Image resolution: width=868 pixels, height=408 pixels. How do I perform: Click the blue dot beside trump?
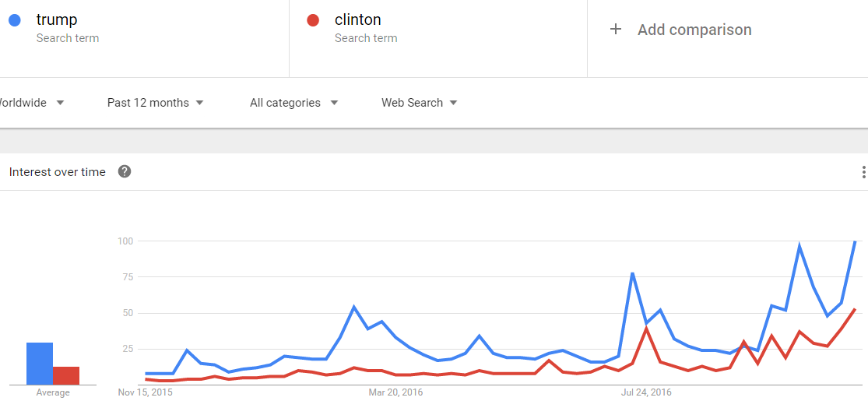pyautogui.click(x=15, y=20)
